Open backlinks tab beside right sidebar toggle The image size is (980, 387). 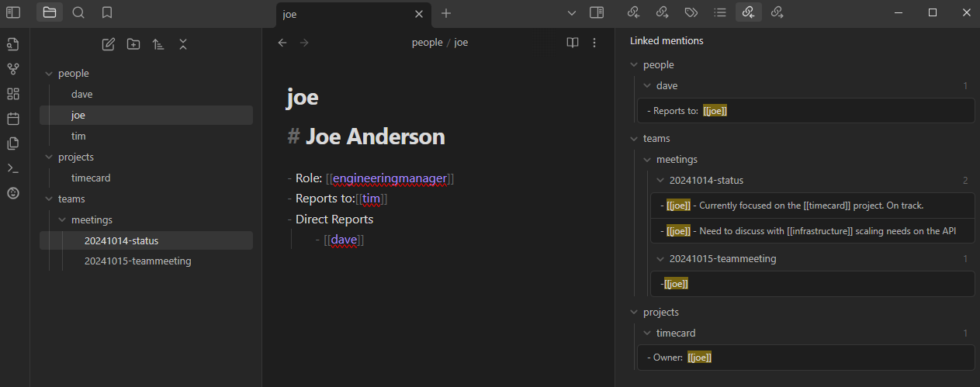point(633,12)
